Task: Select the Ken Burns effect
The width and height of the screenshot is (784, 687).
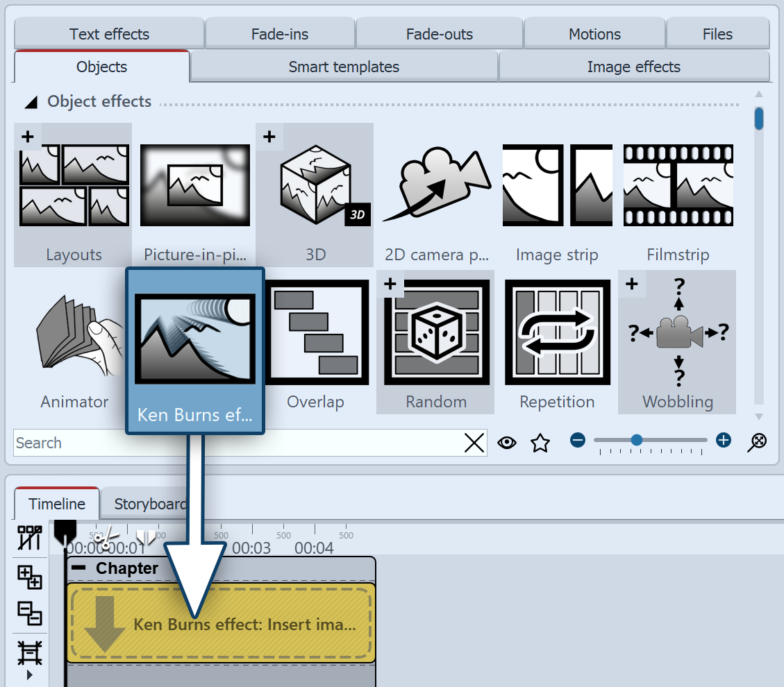Action: pos(194,338)
